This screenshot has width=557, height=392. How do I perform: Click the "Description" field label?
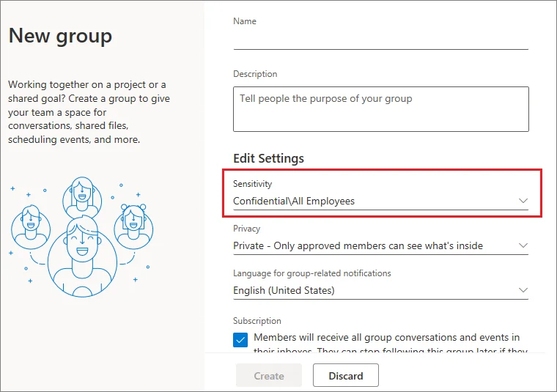pyautogui.click(x=255, y=74)
